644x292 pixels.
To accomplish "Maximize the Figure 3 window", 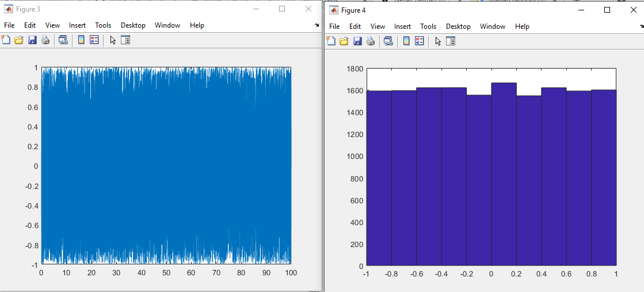I will pyautogui.click(x=282, y=9).
